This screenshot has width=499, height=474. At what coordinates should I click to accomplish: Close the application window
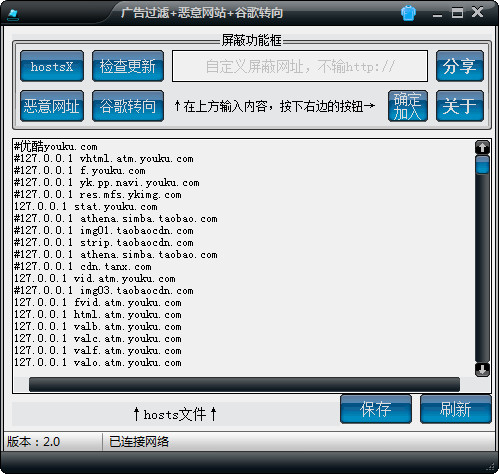tap(477, 12)
